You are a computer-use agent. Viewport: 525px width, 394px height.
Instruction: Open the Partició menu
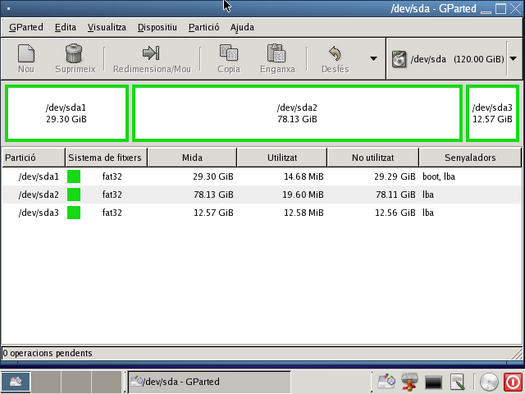click(x=204, y=27)
